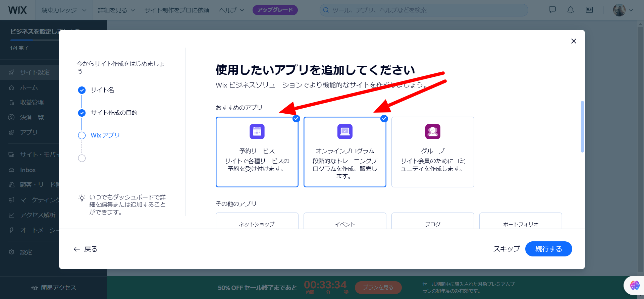
Task: Click 戻る to go back
Action: pyautogui.click(x=86, y=249)
